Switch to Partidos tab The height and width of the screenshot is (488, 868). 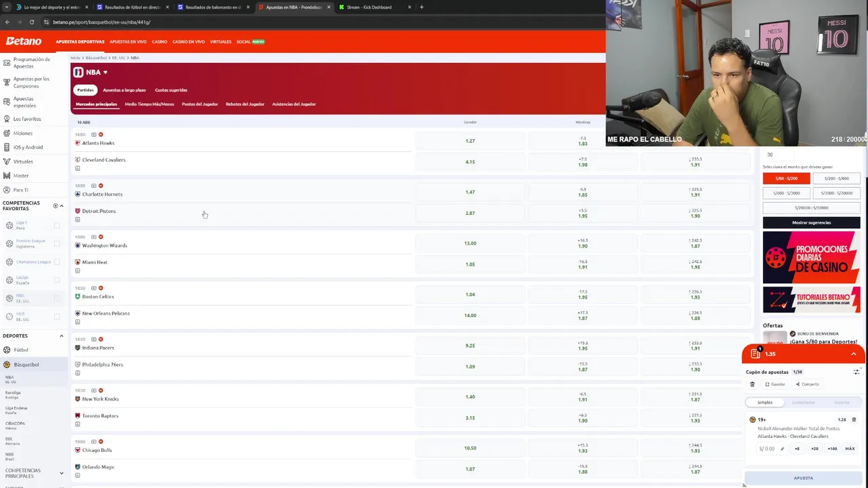(x=85, y=90)
